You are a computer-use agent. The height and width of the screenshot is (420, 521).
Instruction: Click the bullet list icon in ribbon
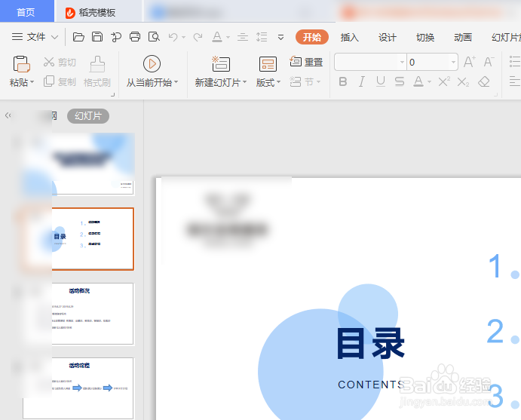click(x=515, y=62)
